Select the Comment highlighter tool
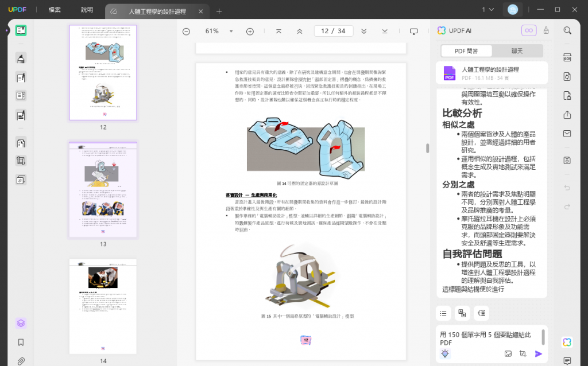Viewport: 588px width, 366px height. tap(21, 59)
